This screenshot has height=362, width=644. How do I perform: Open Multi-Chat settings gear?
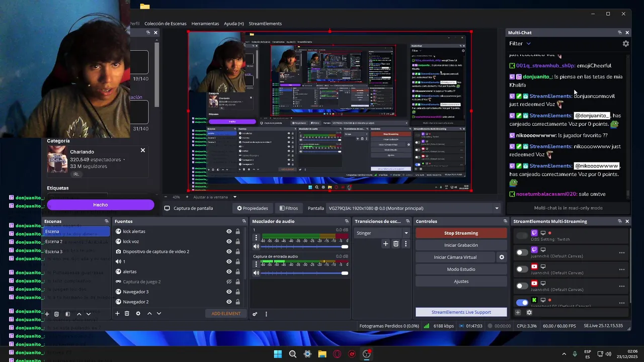point(626,44)
